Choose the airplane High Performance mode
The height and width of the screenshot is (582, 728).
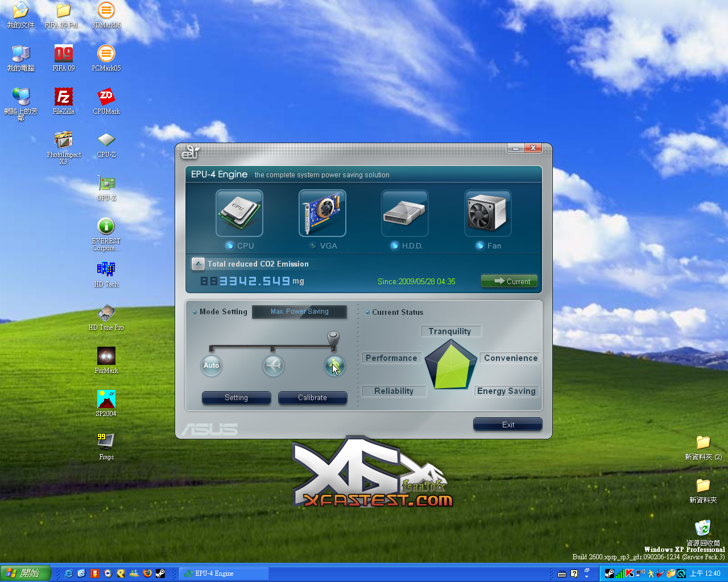pos(273,365)
